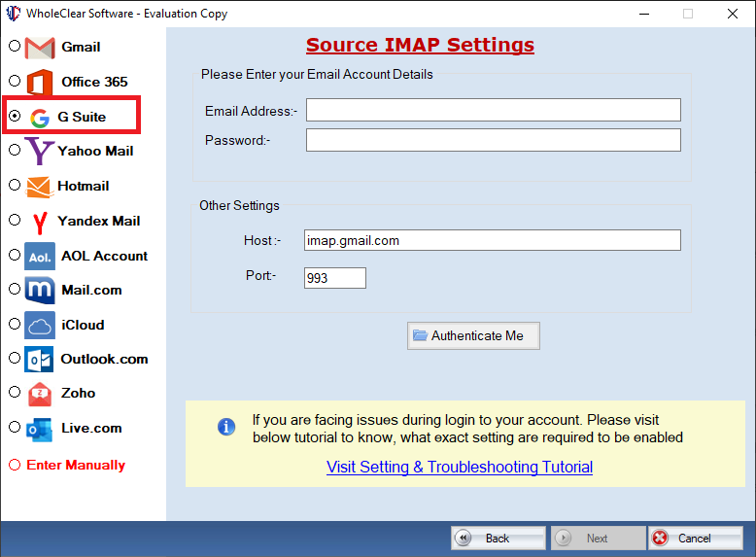Click the blue information icon

tap(226, 427)
